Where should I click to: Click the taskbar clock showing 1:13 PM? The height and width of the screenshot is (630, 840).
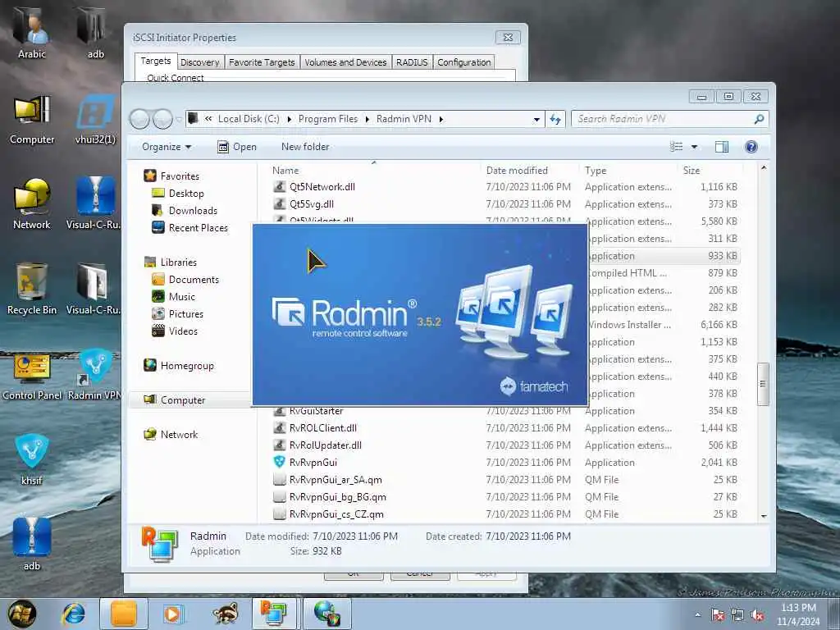(798, 614)
